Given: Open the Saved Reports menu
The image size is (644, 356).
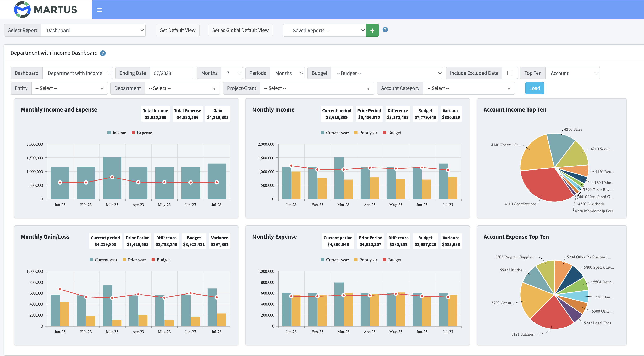Looking at the screenshot, I should click(x=324, y=31).
